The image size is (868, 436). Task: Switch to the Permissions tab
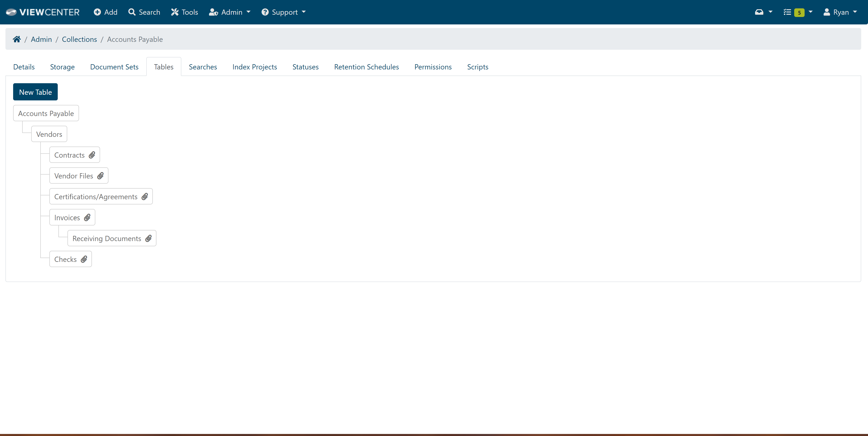433,67
